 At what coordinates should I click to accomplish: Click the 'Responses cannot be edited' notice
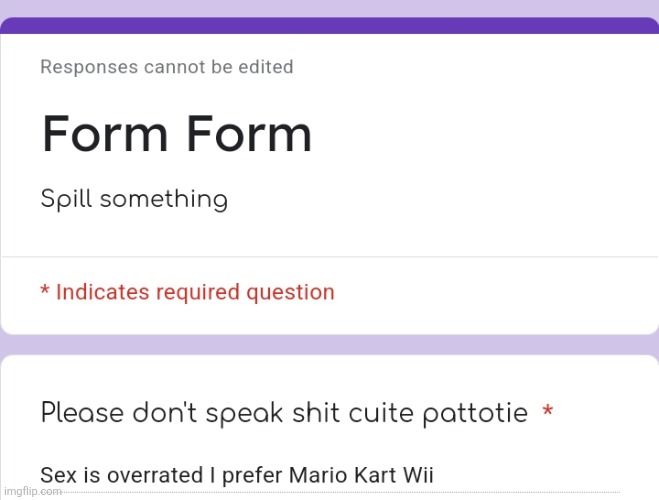[167, 67]
